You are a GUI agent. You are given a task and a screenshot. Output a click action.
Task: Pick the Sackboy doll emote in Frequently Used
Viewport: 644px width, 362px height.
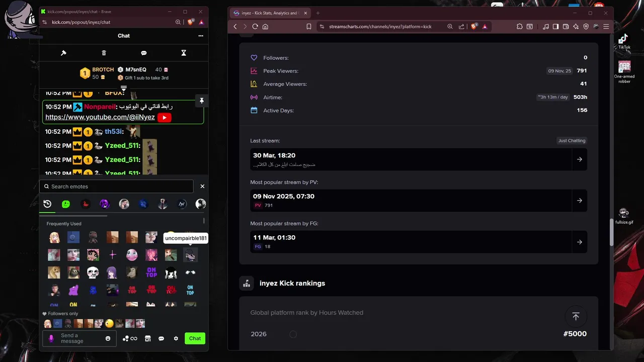pyautogui.click(x=93, y=237)
